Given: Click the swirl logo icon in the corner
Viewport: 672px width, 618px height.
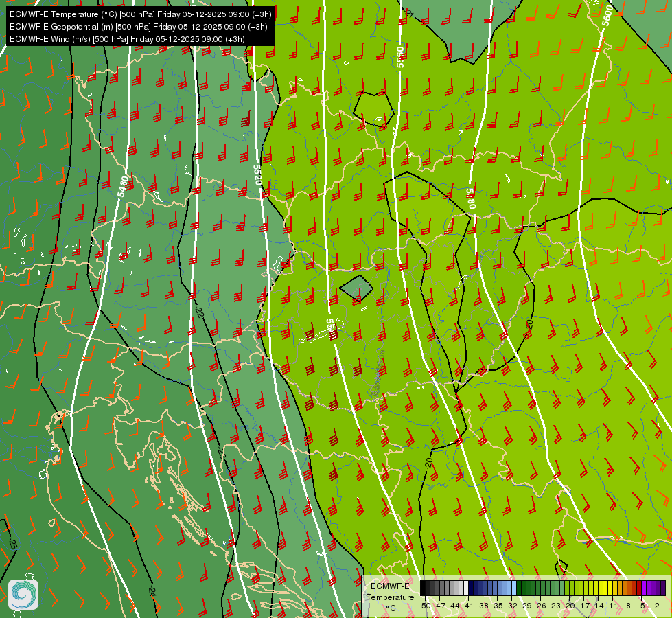Looking at the screenshot, I should click(23, 595).
